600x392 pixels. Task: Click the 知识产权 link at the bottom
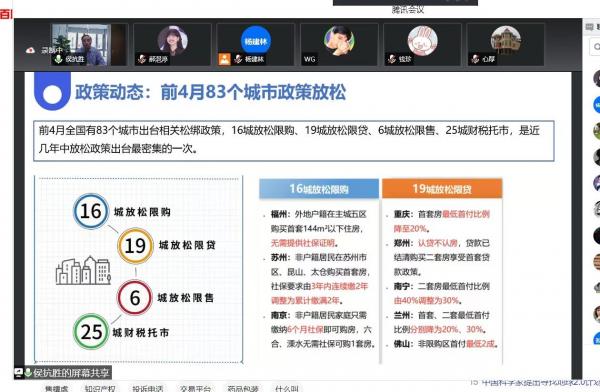tap(100, 389)
